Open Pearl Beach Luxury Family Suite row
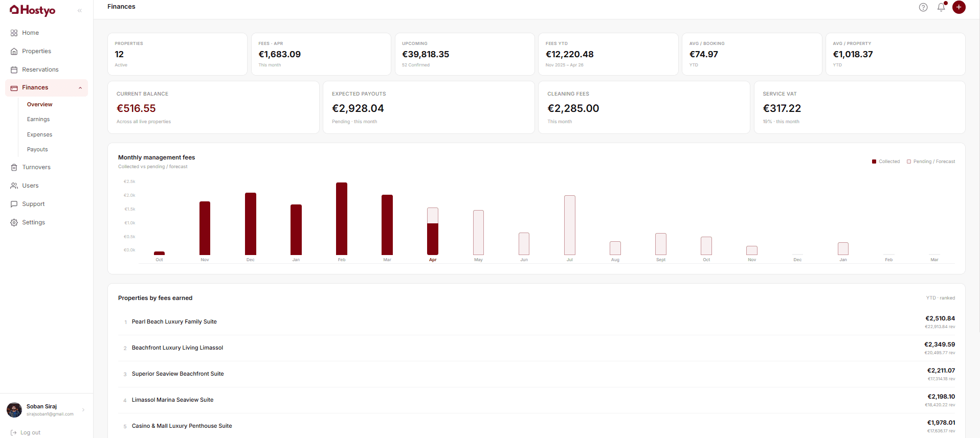 pos(174,322)
